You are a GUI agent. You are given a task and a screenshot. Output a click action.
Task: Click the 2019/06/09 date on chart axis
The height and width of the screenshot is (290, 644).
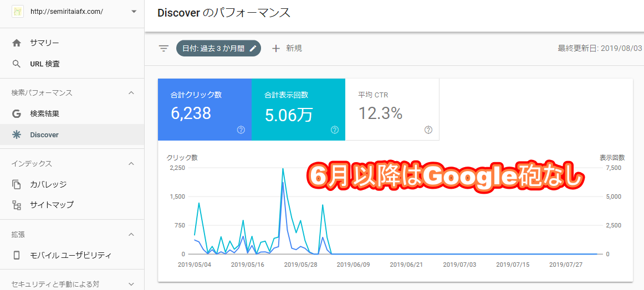tap(353, 265)
